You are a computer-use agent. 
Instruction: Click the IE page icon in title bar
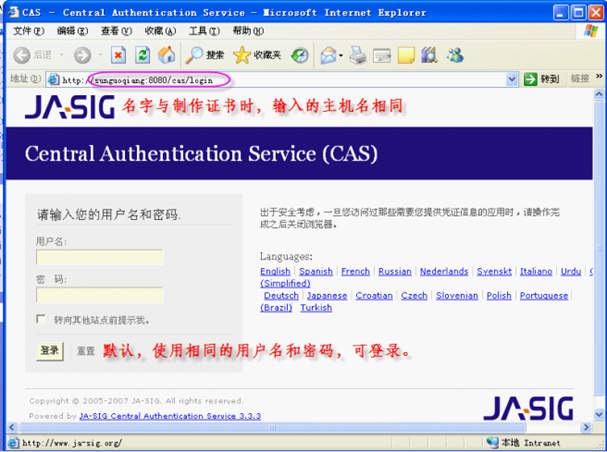[x=14, y=12]
